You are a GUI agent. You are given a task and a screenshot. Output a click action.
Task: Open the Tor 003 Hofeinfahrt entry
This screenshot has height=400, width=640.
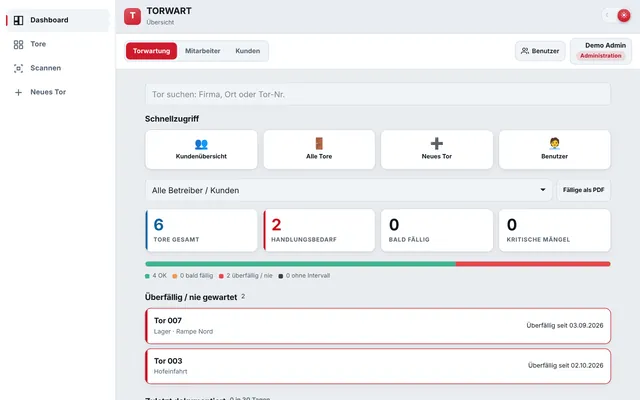[x=378, y=366]
